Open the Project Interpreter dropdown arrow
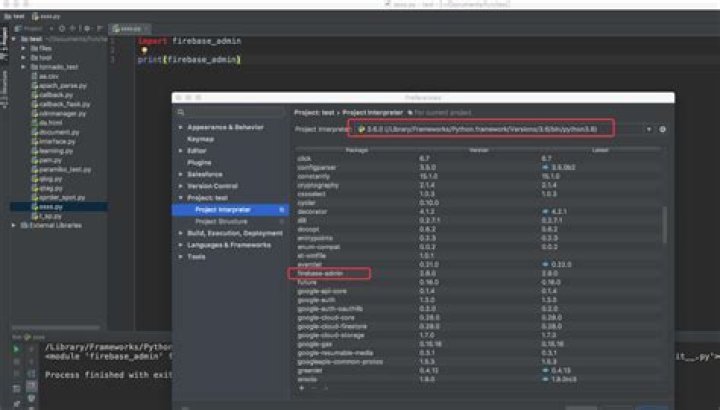 649,129
